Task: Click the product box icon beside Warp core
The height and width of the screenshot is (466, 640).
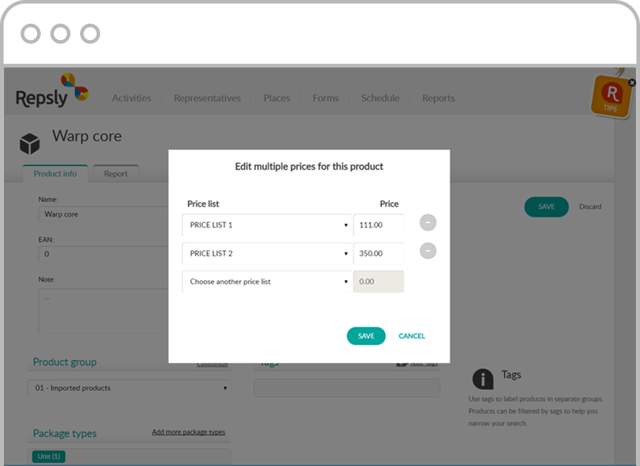Action: 30,144
